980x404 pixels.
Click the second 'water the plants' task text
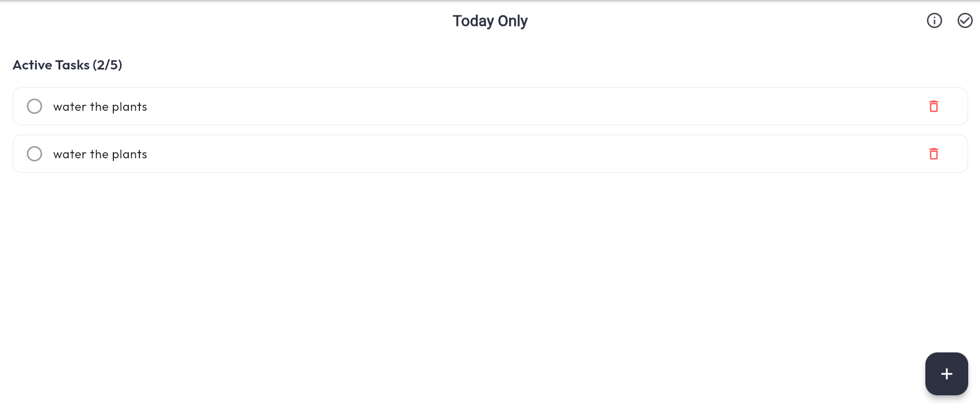coord(100,154)
